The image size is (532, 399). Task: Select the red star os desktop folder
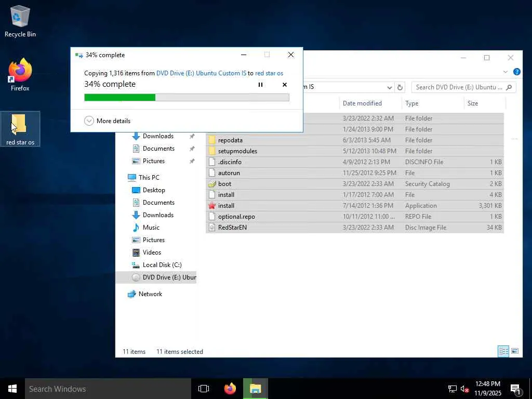point(20,129)
